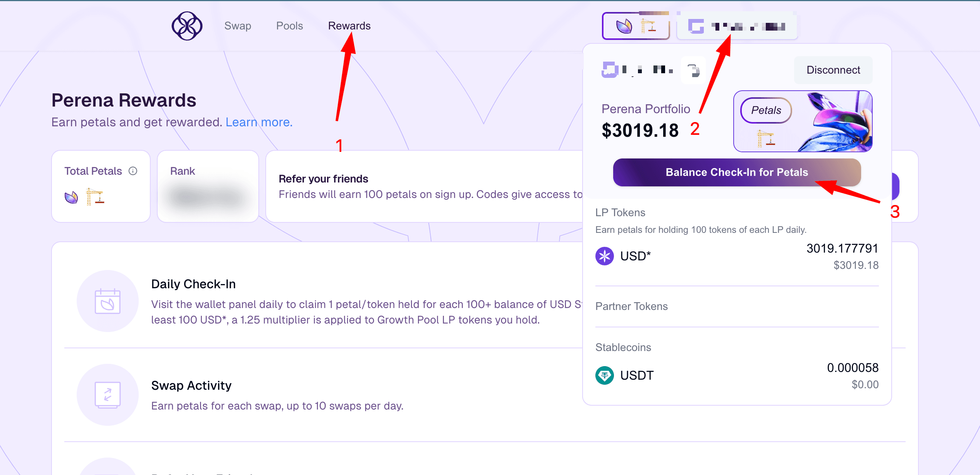Open the Petals card thumbnail
The width and height of the screenshot is (980, 475).
(803, 121)
